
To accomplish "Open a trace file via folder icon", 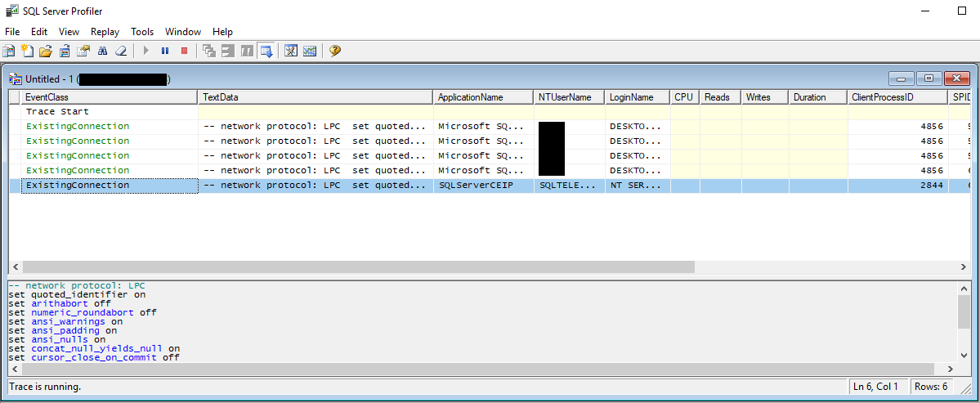I will click(45, 51).
